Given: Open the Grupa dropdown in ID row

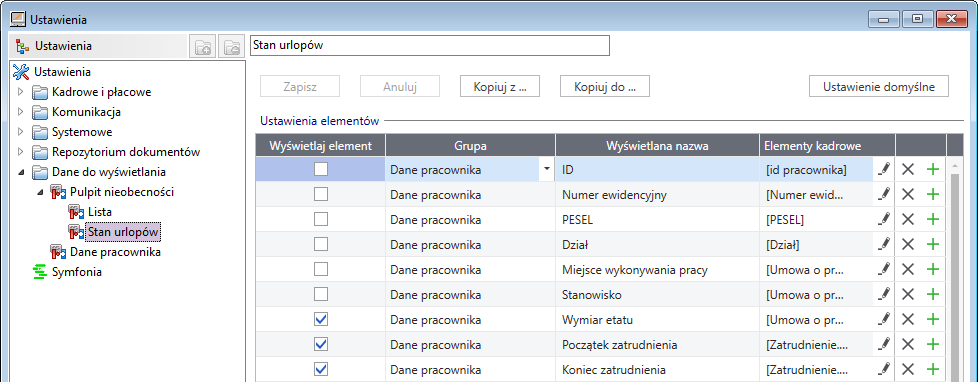Looking at the screenshot, I should (x=547, y=169).
